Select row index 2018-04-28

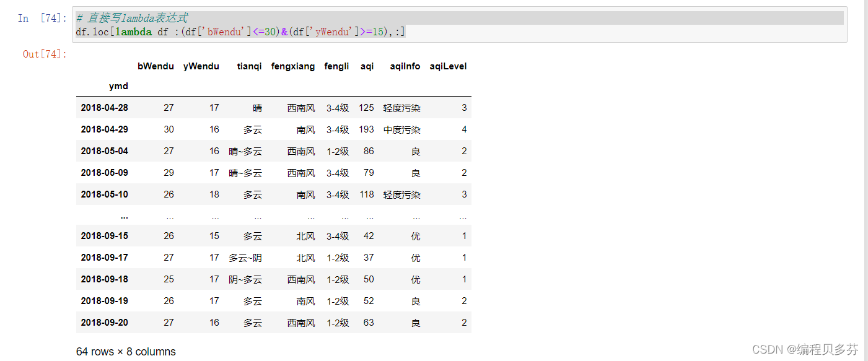[x=105, y=108]
